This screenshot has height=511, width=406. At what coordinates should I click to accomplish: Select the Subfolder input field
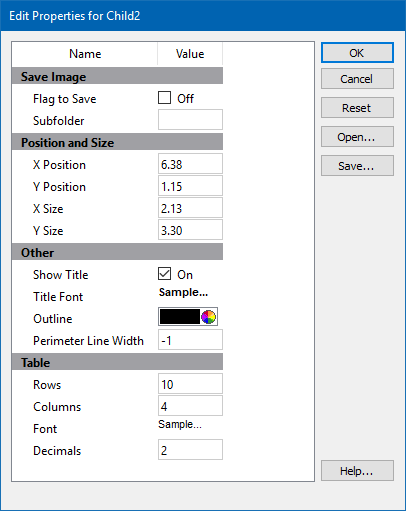(190, 120)
